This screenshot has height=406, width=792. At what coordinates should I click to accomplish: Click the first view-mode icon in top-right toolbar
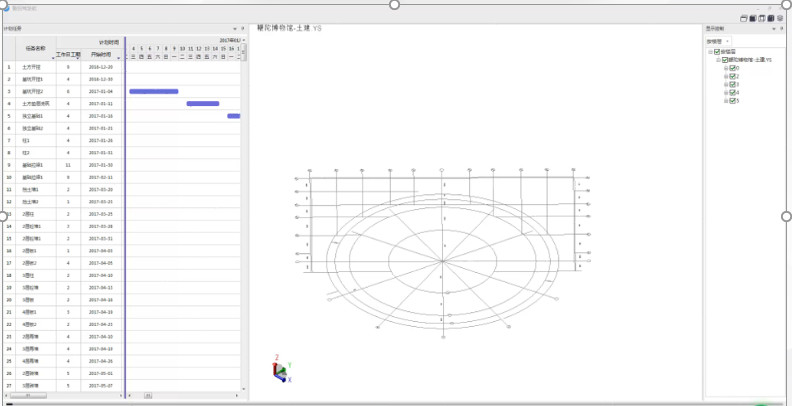tap(743, 19)
